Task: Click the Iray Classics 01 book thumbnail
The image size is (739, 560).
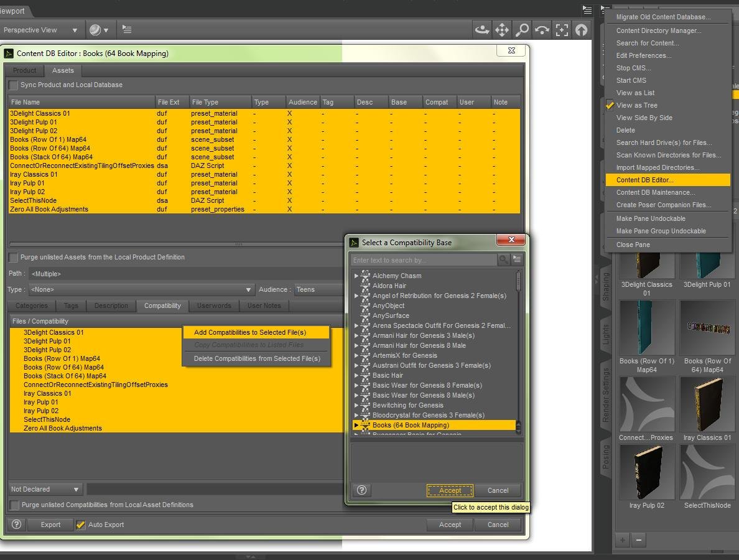Action: (x=707, y=404)
